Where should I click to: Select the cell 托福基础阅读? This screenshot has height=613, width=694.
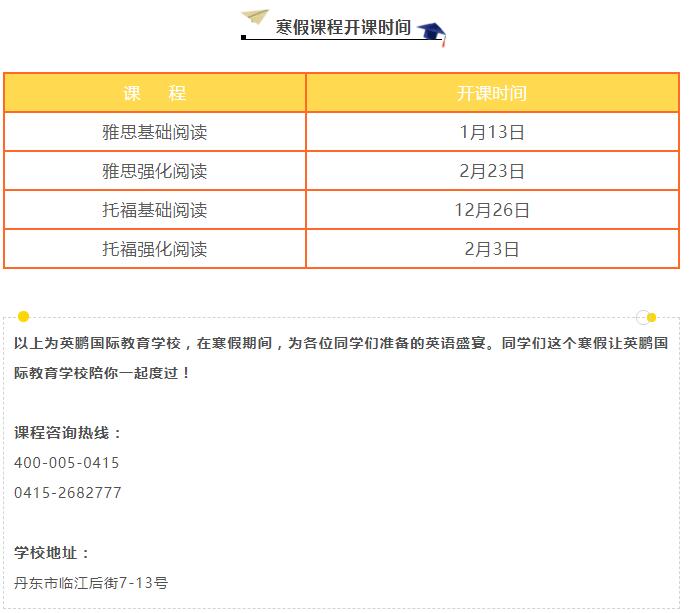pyautogui.click(x=154, y=210)
